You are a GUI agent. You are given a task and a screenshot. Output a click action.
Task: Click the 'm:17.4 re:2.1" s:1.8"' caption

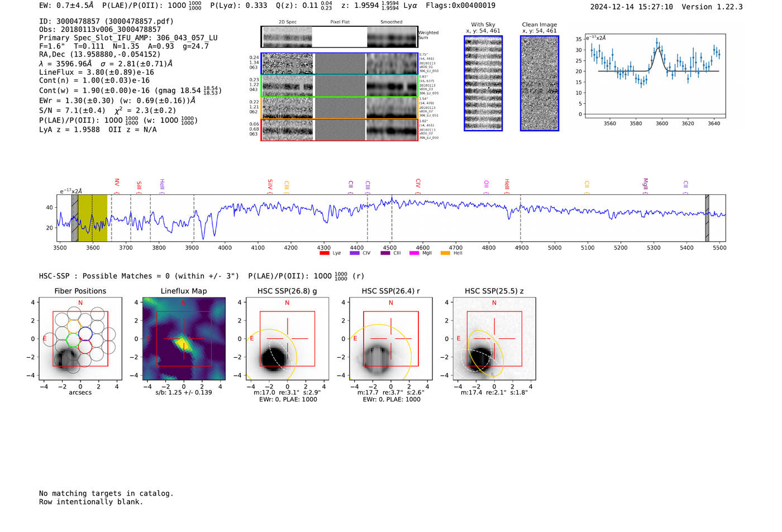pyautogui.click(x=494, y=392)
